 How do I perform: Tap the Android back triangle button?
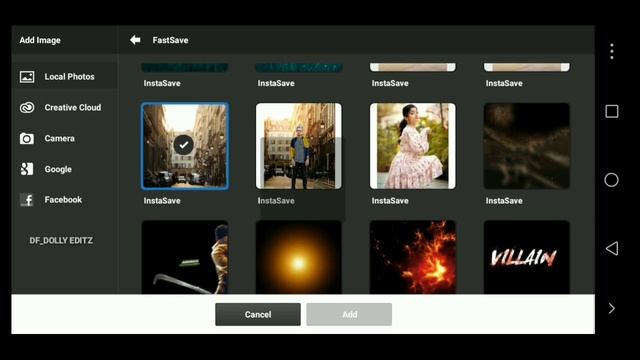[611, 248]
